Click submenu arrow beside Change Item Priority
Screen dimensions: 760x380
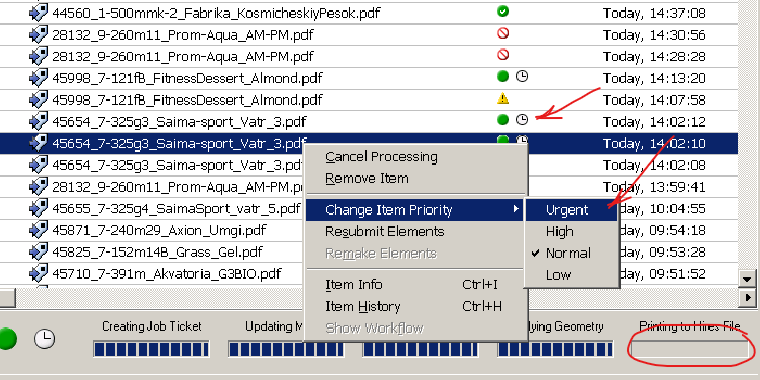coord(516,209)
